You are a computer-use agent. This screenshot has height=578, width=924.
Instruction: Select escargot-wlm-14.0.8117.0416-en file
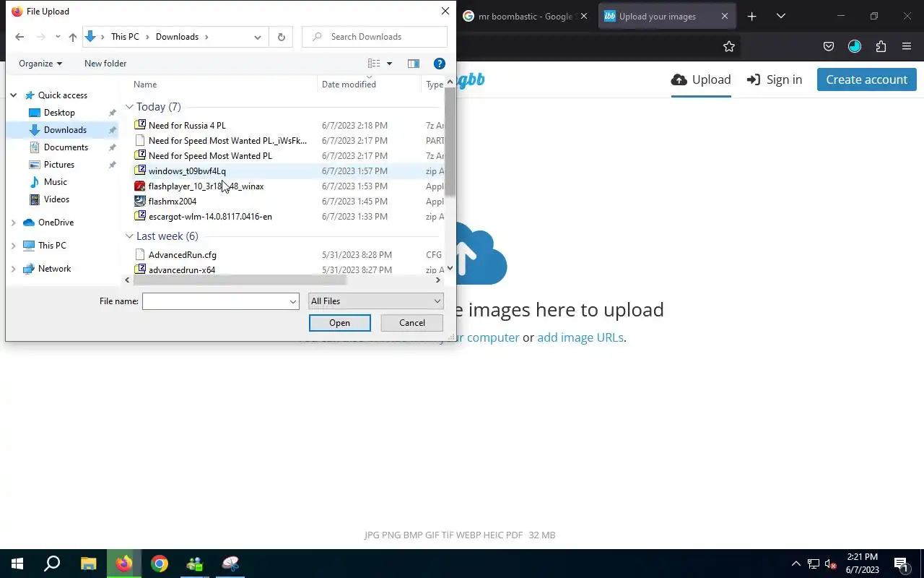click(x=210, y=217)
